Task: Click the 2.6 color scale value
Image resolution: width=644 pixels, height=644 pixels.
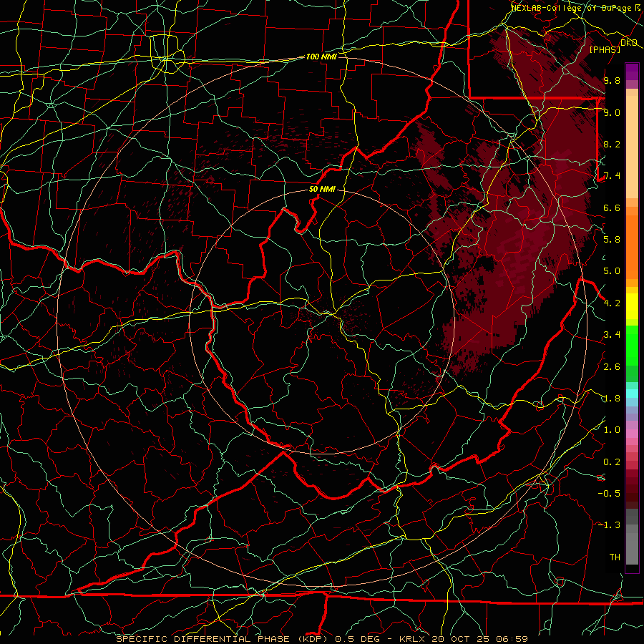Action: (612, 367)
